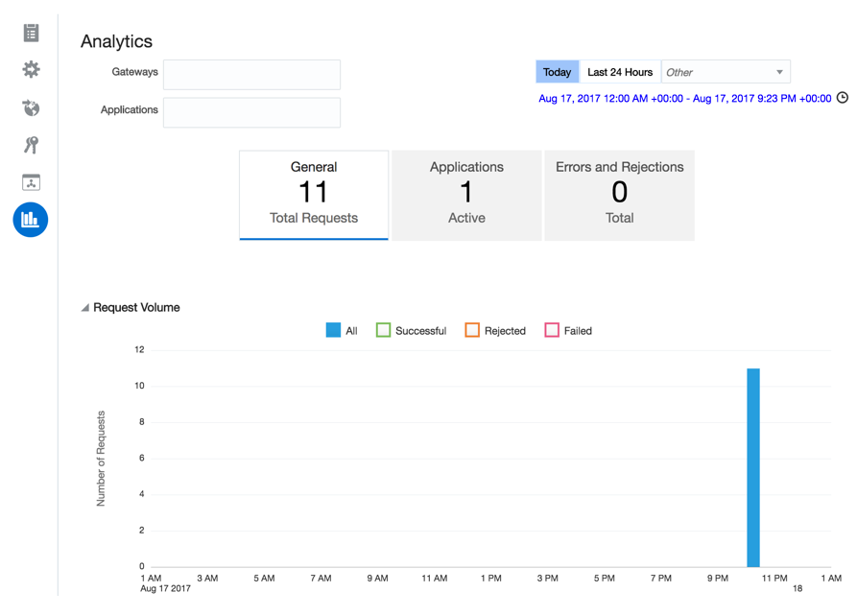This screenshot has width=857, height=616.
Task: Switch to the Applications Active tab
Action: tap(466, 195)
